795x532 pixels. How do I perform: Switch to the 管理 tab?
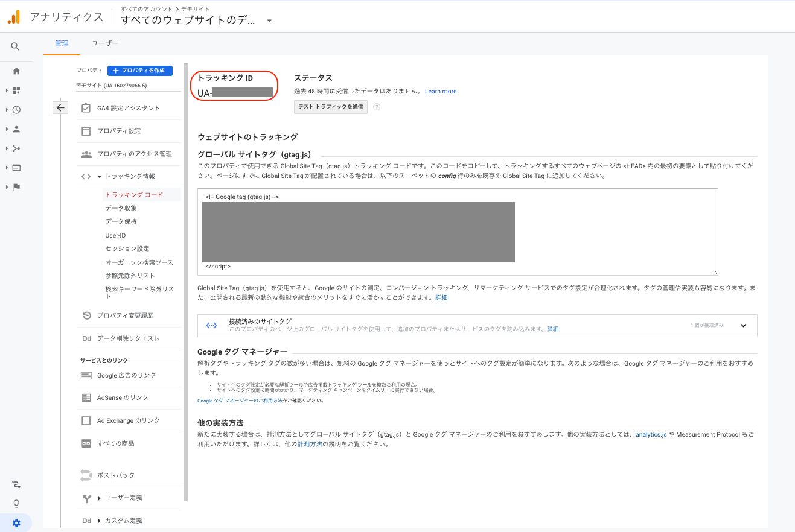click(62, 43)
